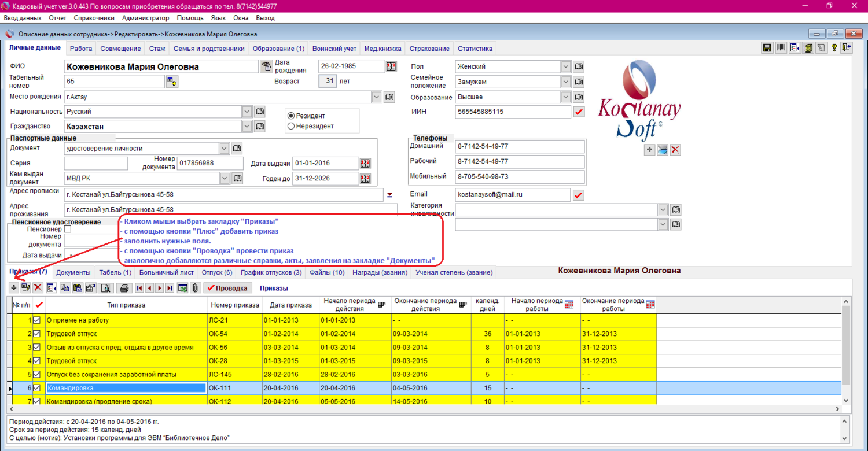Open the Справочники menu
The height and width of the screenshot is (451, 868).
[94, 18]
